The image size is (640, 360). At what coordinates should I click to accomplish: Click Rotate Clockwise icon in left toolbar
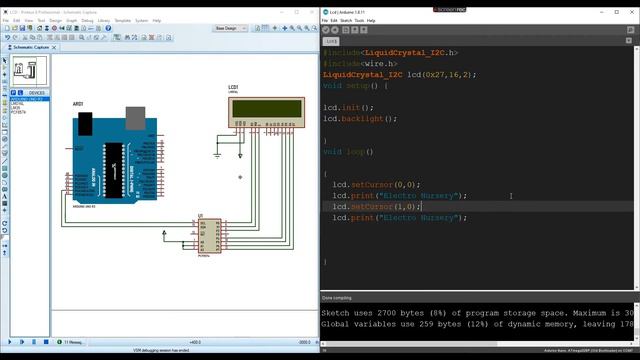(4, 224)
